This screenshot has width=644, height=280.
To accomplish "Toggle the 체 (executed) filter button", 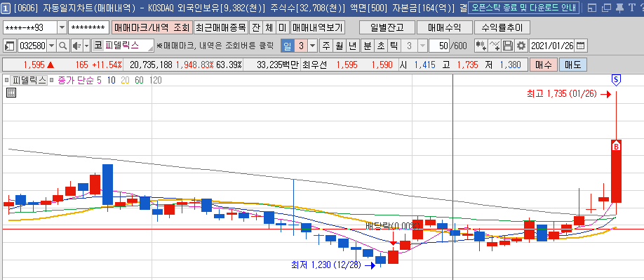I will coord(269,27).
